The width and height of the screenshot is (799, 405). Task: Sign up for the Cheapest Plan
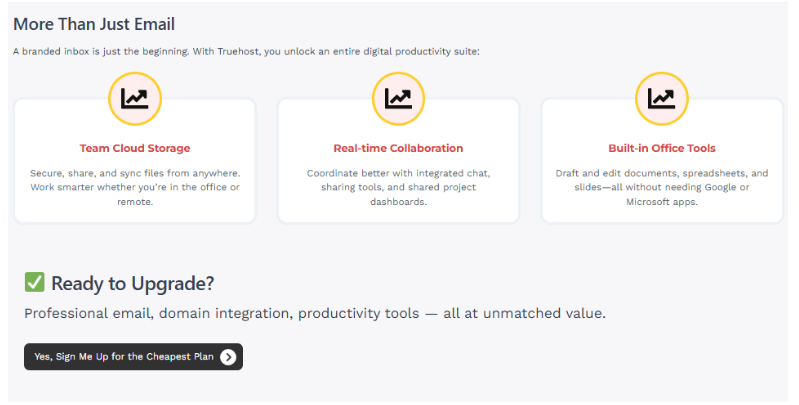[134, 357]
